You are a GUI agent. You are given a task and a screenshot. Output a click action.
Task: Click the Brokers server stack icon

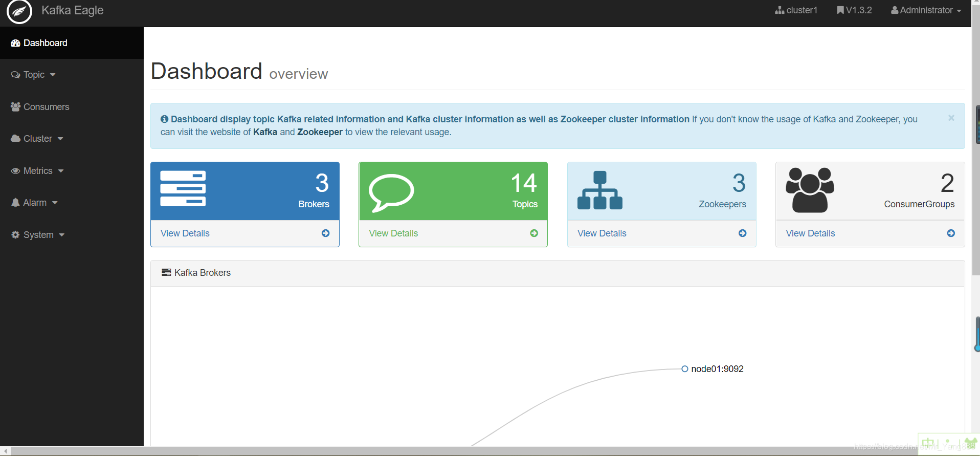point(183,189)
